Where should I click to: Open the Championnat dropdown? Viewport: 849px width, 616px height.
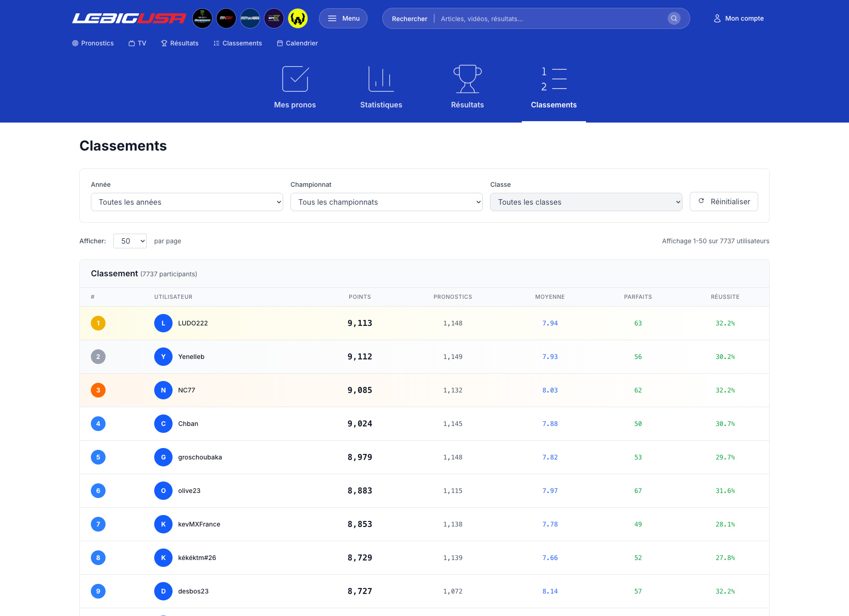click(x=386, y=202)
